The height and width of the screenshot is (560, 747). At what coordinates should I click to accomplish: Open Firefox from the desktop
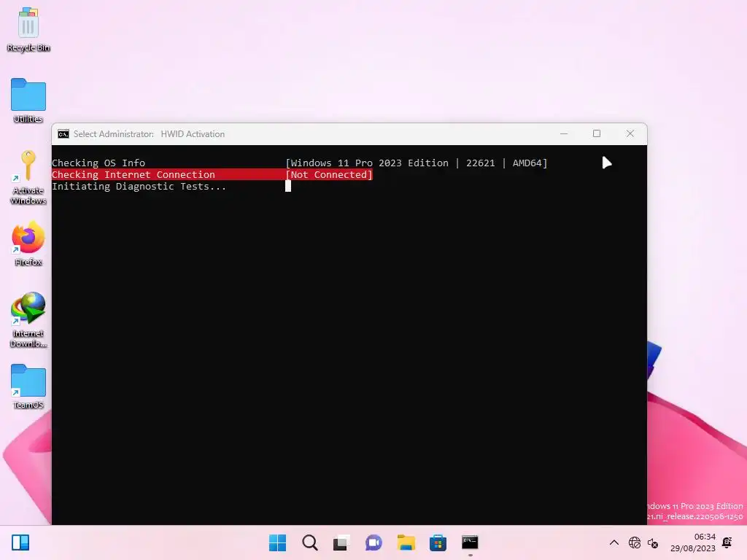[28, 244]
